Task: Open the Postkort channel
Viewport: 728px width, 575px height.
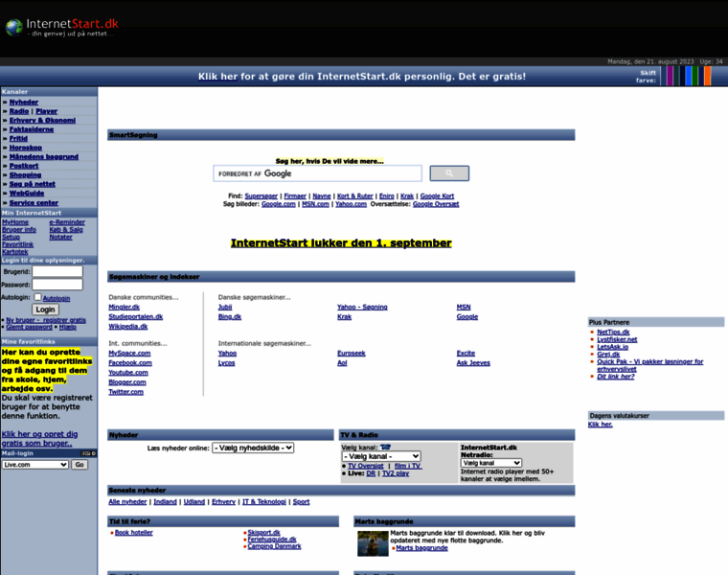Action: point(24,166)
